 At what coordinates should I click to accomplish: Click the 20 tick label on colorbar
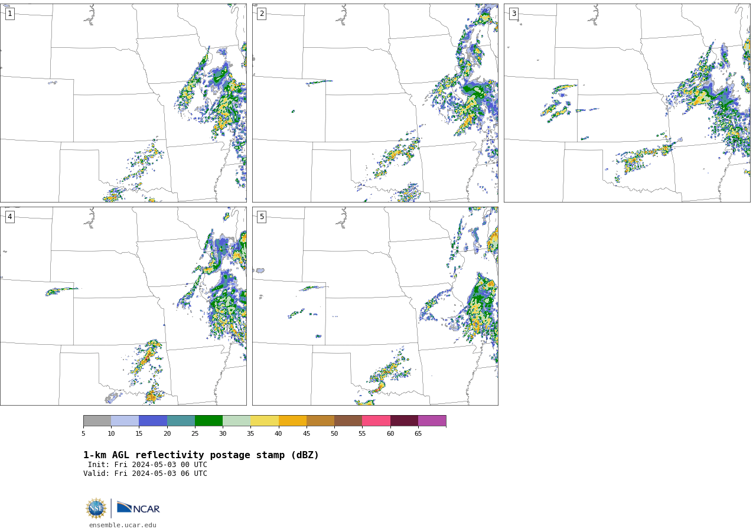[167, 434]
